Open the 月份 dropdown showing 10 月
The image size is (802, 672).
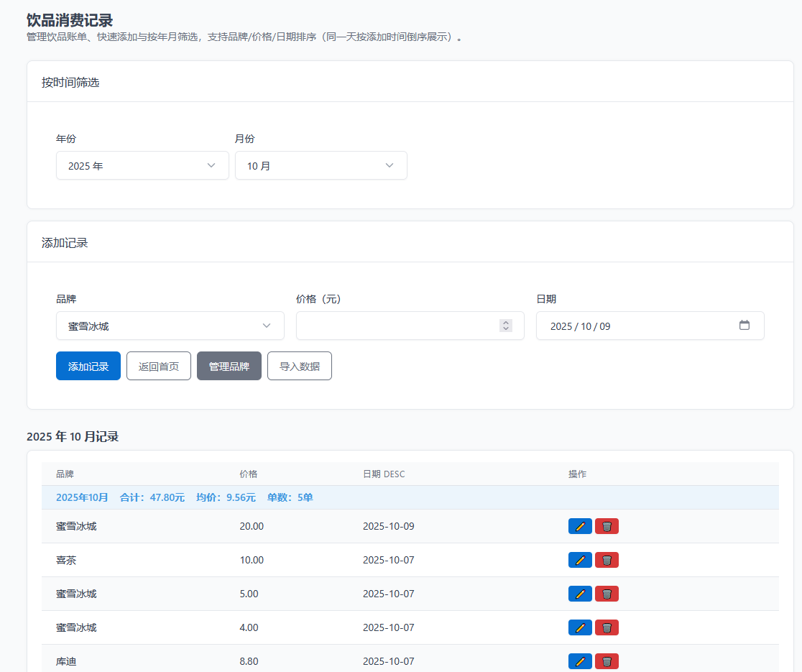pos(321,165)
